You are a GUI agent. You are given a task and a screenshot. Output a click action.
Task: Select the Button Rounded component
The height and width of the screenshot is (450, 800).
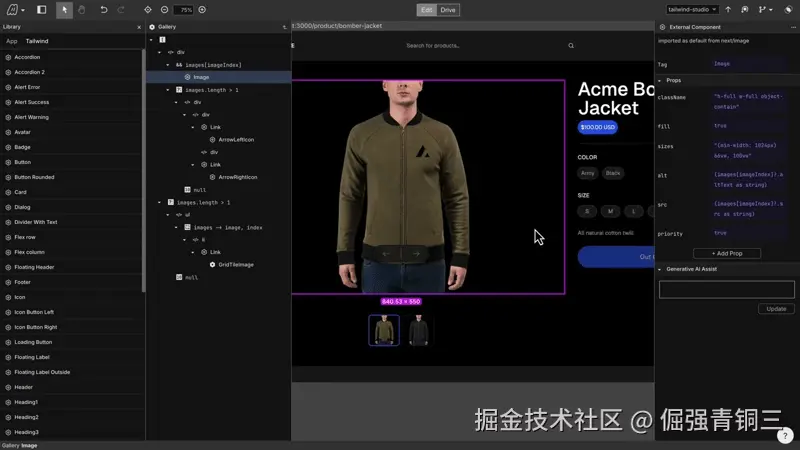tap(71, 177)
